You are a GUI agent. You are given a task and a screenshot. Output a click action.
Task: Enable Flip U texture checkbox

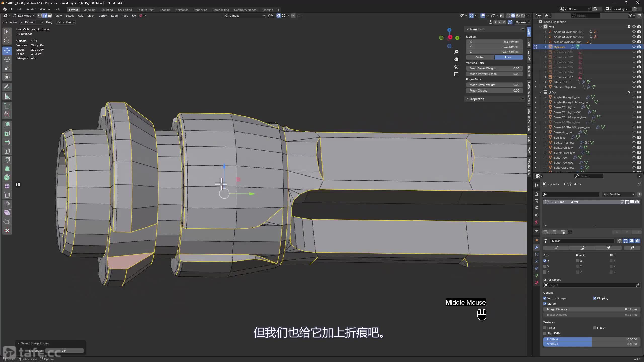(545, 328)
